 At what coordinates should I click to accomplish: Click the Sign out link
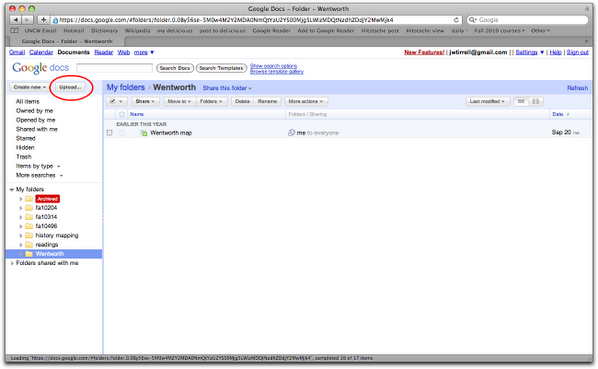[577, 52]
